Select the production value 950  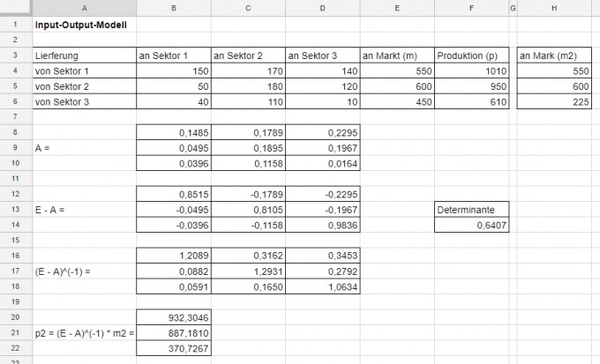[471, 86]
